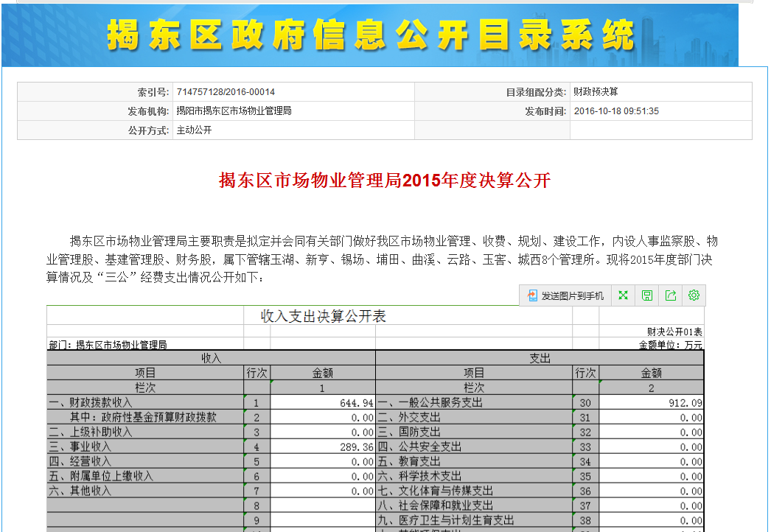Click the red title 揭东区市场物业管理局2015年度决算公开

(x=385, y=181)
